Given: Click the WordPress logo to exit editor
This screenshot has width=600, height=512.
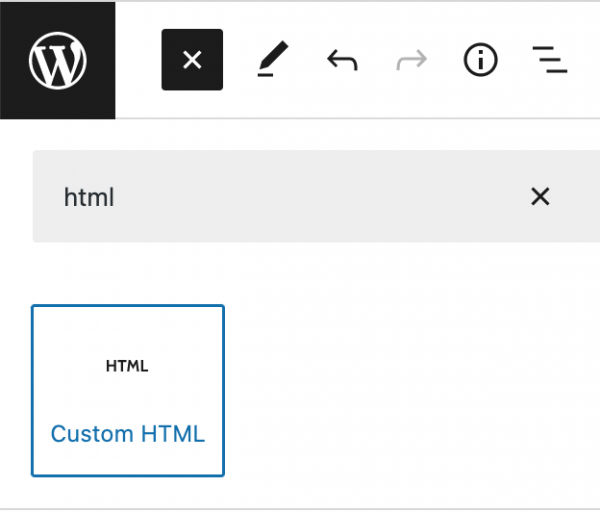Looking at the screenshot, I should point(58,60).
